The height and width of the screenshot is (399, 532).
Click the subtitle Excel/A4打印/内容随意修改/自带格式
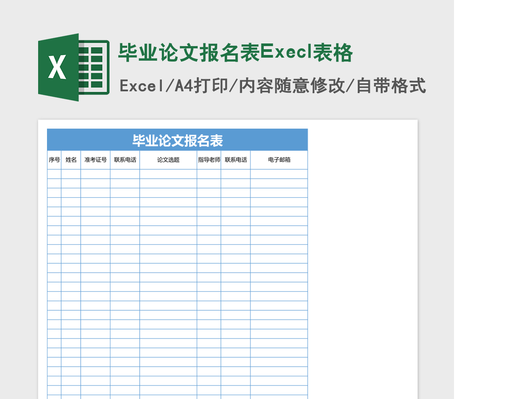click(x=273, y=86)
